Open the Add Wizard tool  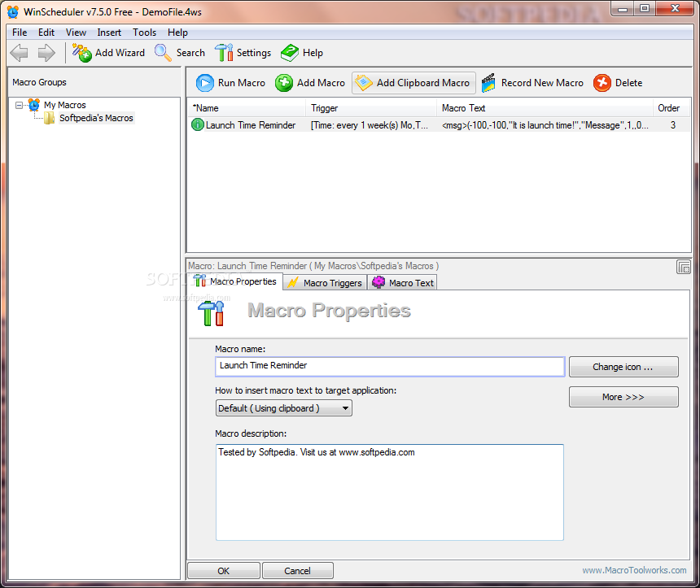[x=108, y=53]
